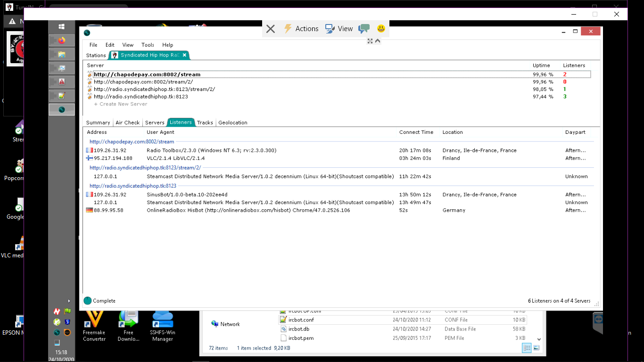The width and height of the screenshot is (644, 362).
Task: Open the TeamViewer Actions dropdown
Action: [x=301, y=29]
